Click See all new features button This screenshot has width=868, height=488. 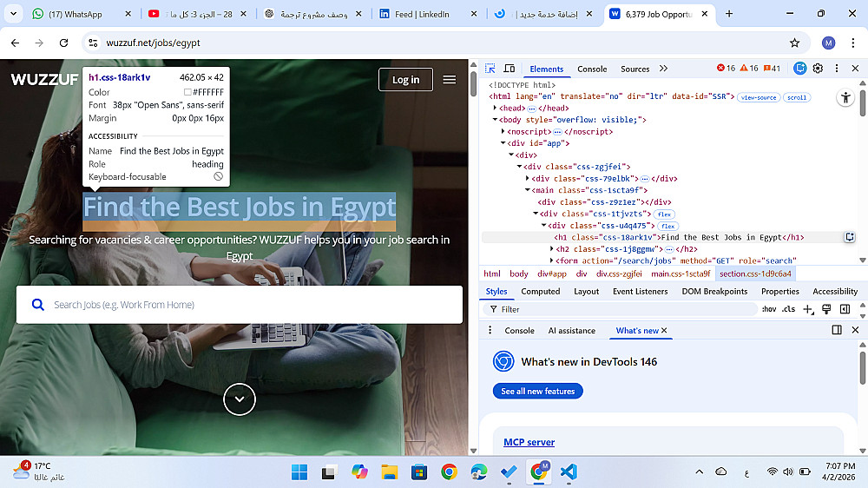(x=537, y=391)
